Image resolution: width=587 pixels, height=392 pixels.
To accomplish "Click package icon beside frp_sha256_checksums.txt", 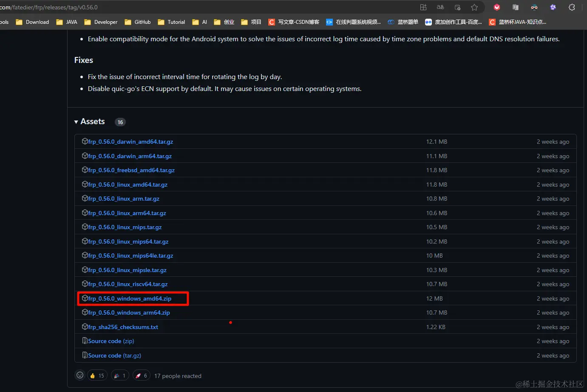I will 85,327.
